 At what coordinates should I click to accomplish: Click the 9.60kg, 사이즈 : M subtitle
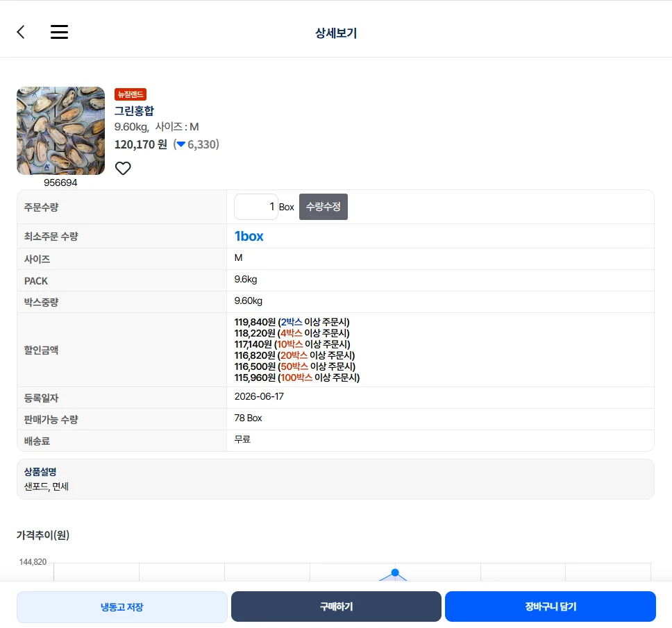[x=156, y=127]
